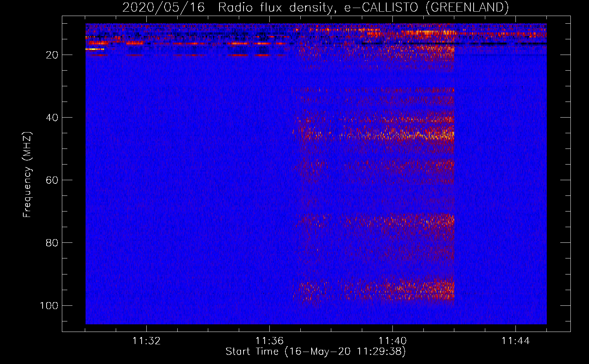Click the 20 MHz frequency tick label

(x=52, y=55)
